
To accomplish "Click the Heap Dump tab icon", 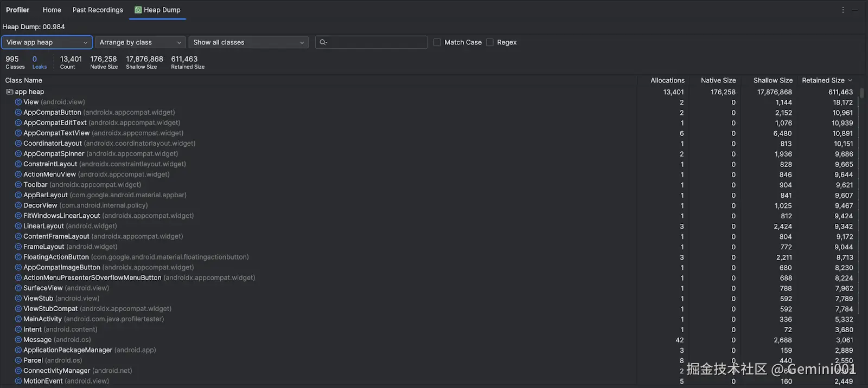I will (x=138, y=10).
